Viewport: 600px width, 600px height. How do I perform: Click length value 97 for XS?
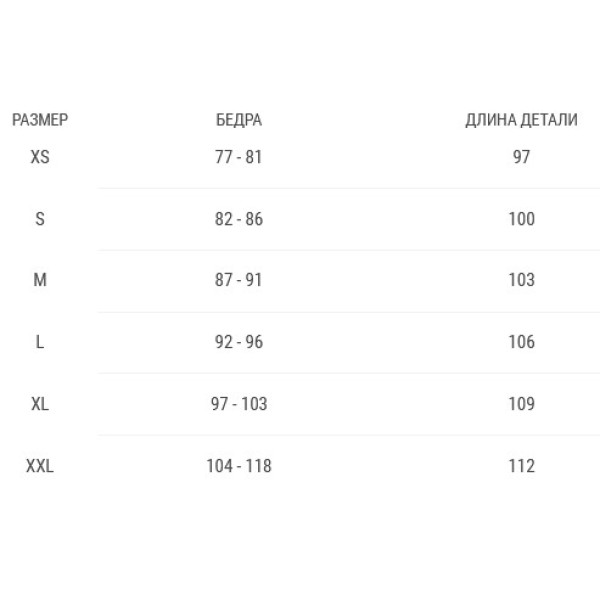(x=521, y=157)
